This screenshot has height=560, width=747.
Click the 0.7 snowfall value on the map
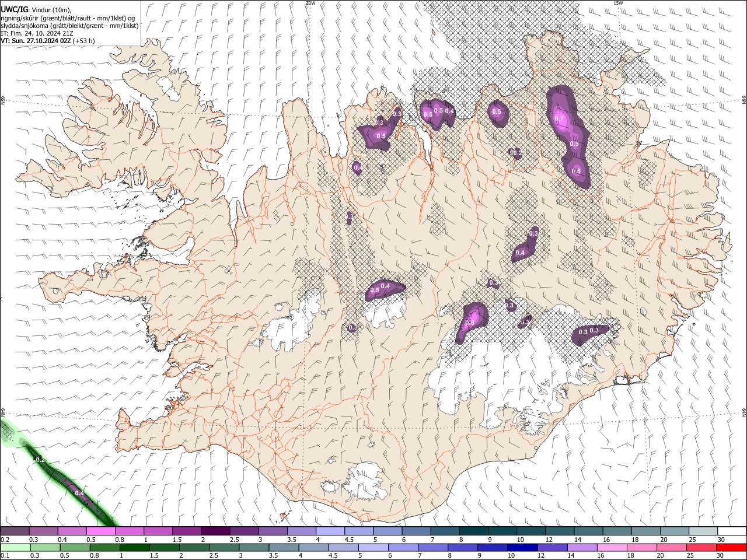tap(560, 118)
